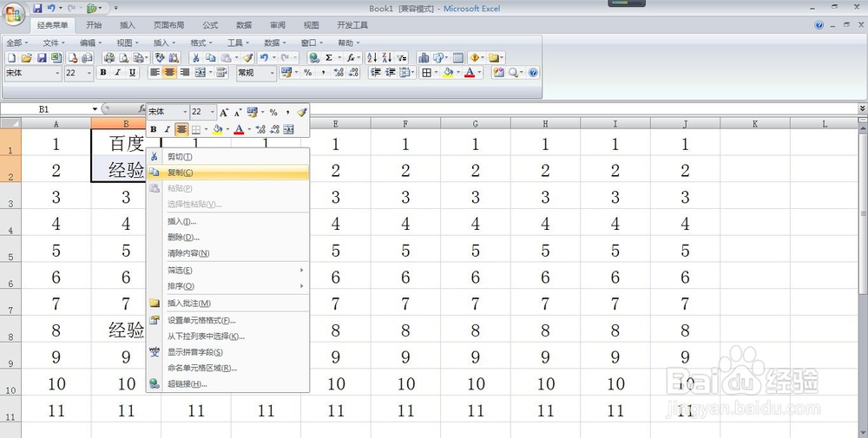
Task: Select column G header
Action: pos(475,124)
